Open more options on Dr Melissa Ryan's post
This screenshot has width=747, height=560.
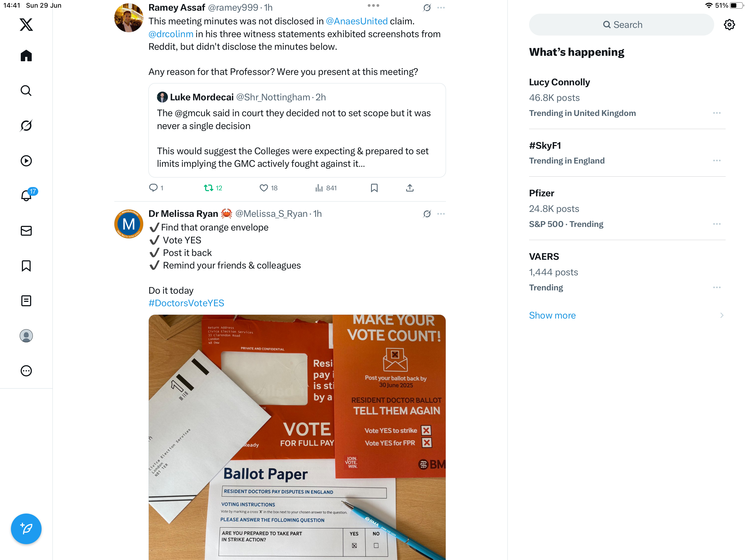(x=441, y=214)
